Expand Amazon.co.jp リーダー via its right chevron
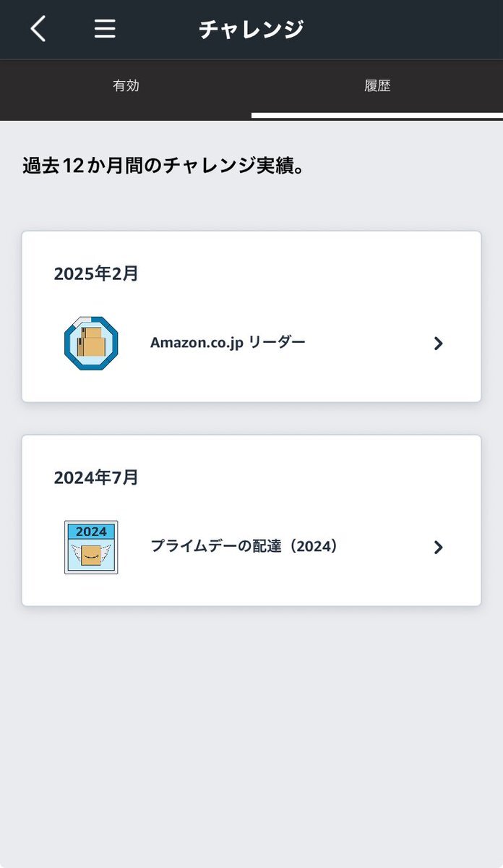Screen dimensions: 503x868 click(x=438, y=344)
